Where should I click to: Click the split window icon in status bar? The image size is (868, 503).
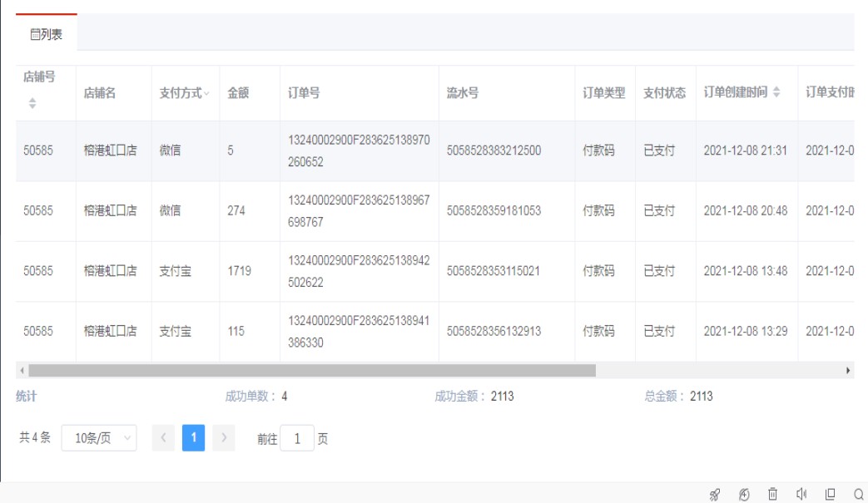[x=830, y=495]
